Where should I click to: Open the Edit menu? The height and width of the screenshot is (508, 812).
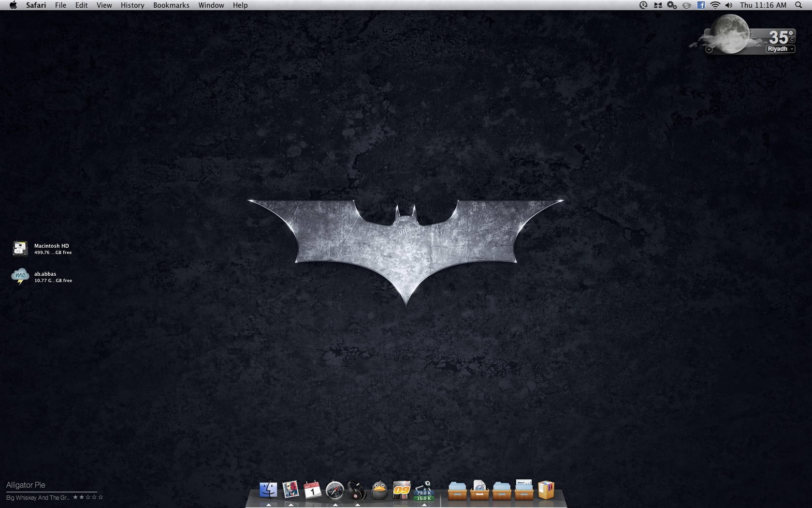pos(81,5)
